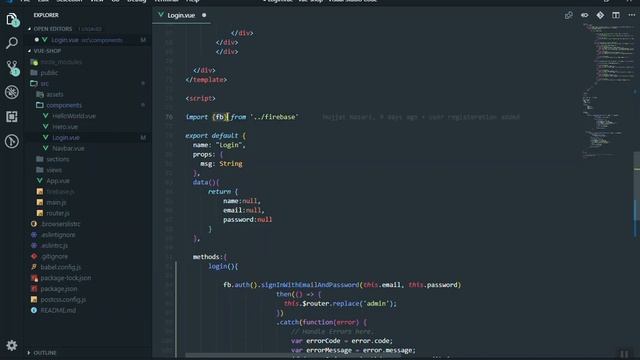Open the Search view icon
640x360 pixels.
pos(12,43)
